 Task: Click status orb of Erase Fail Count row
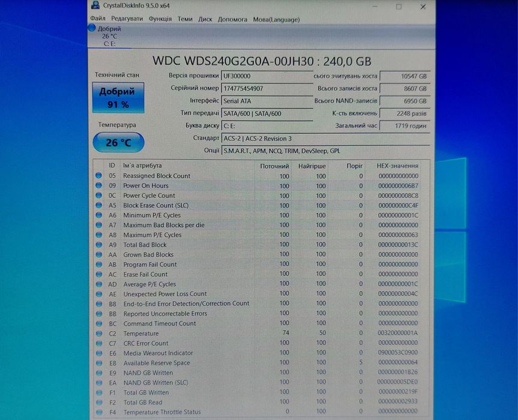[98, 274]
